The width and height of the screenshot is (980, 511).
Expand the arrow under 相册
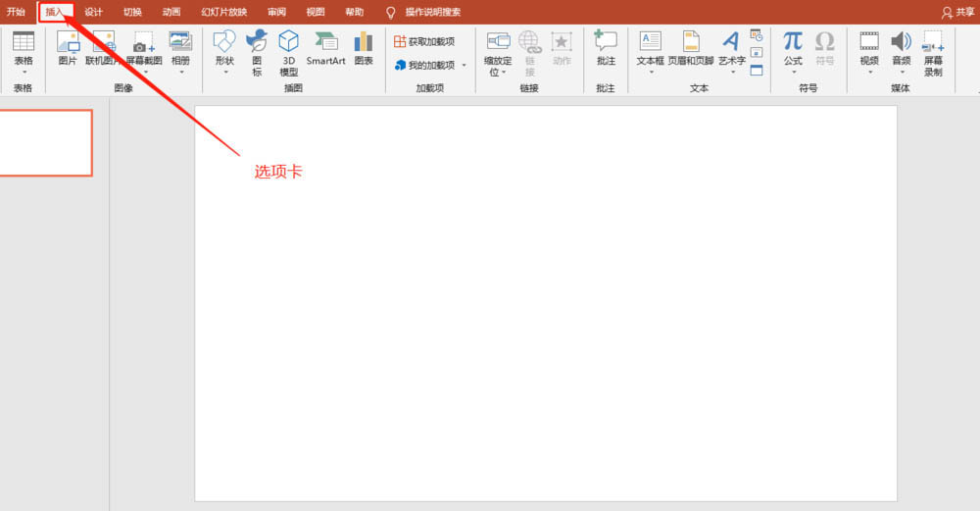(x=181, y=73)
